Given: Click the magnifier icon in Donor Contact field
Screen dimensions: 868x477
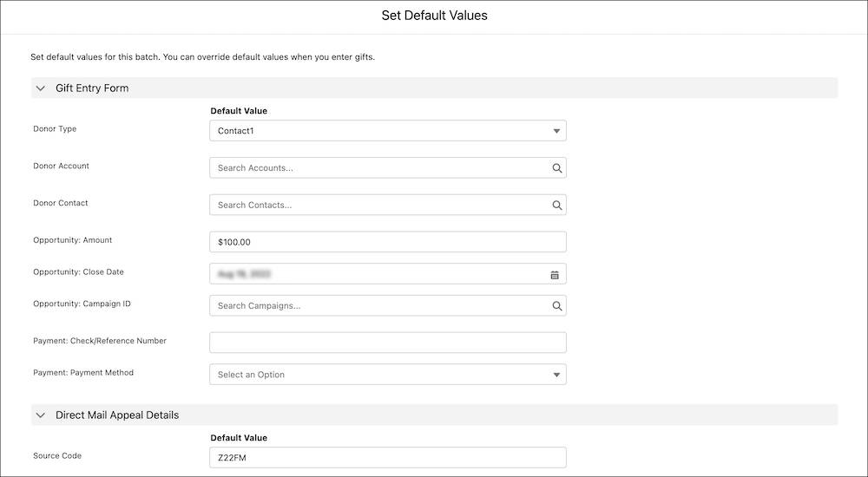Looking at the screenshot, I should point(557,206).
